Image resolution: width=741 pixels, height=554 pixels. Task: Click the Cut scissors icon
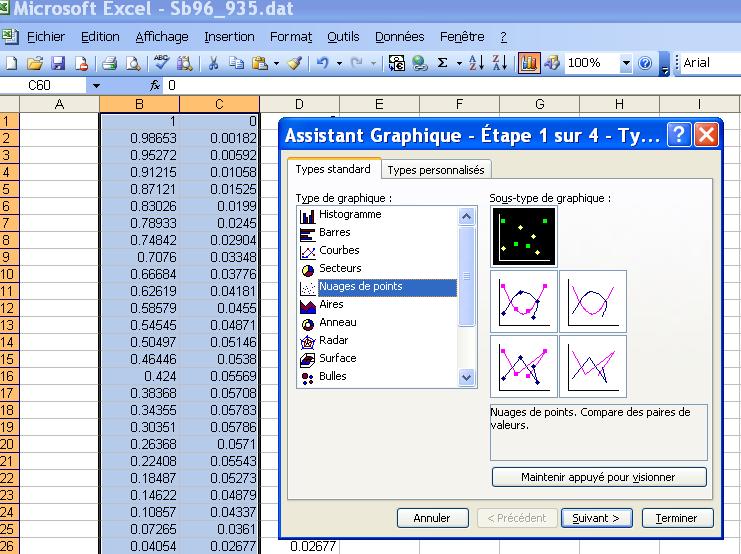pos(213,63)
